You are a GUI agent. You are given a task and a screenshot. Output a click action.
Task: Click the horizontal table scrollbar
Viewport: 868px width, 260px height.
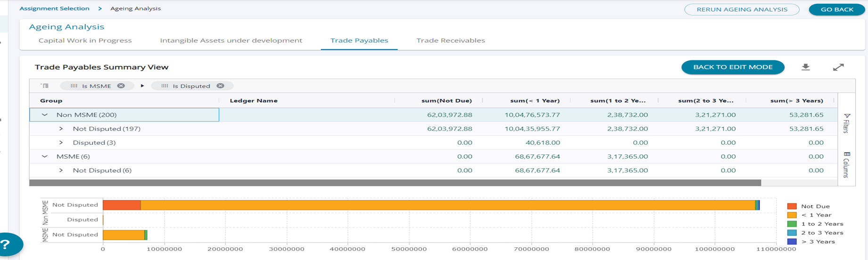point(395,183)
